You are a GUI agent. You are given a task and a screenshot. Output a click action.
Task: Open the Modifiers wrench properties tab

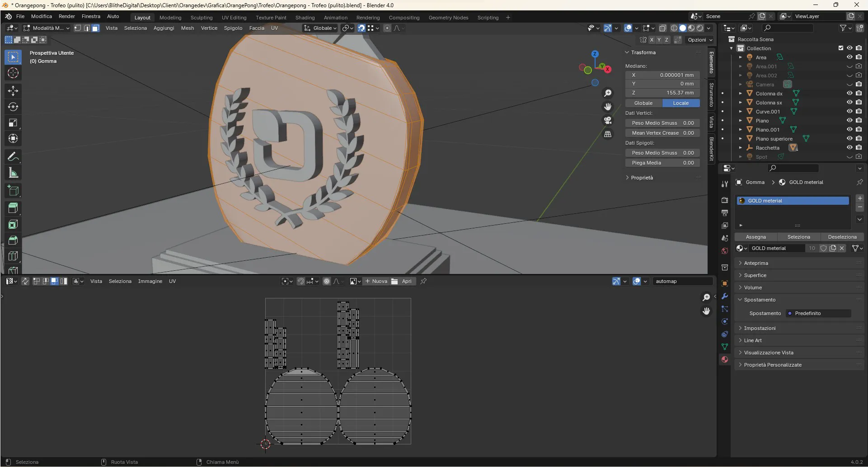(x=725, y=296)
